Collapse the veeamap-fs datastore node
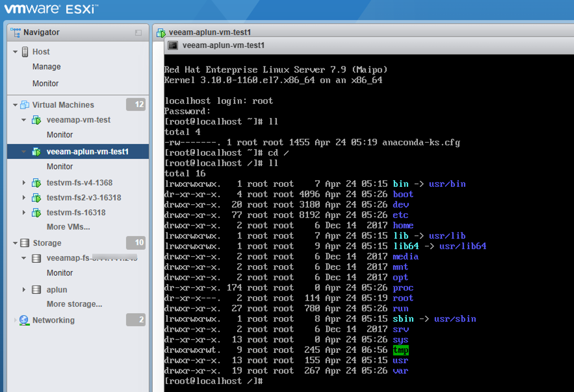The height and width of the screenshot is (392, 574). 24,258
